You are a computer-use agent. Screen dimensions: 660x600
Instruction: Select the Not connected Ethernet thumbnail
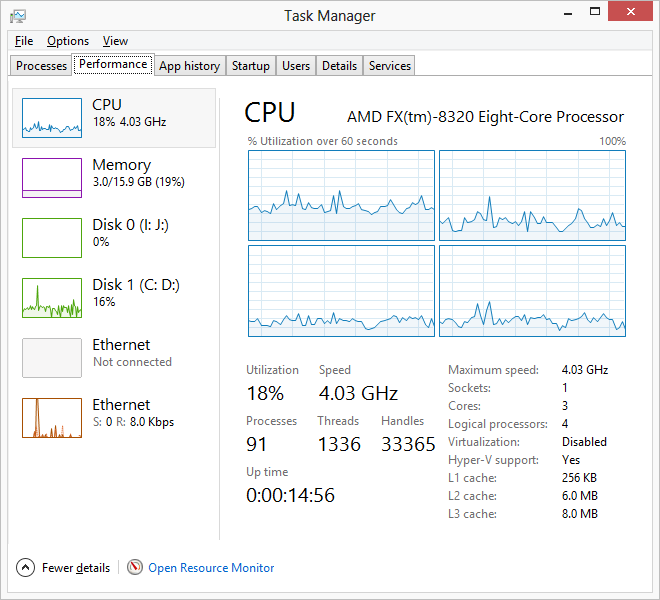(52, 358)
